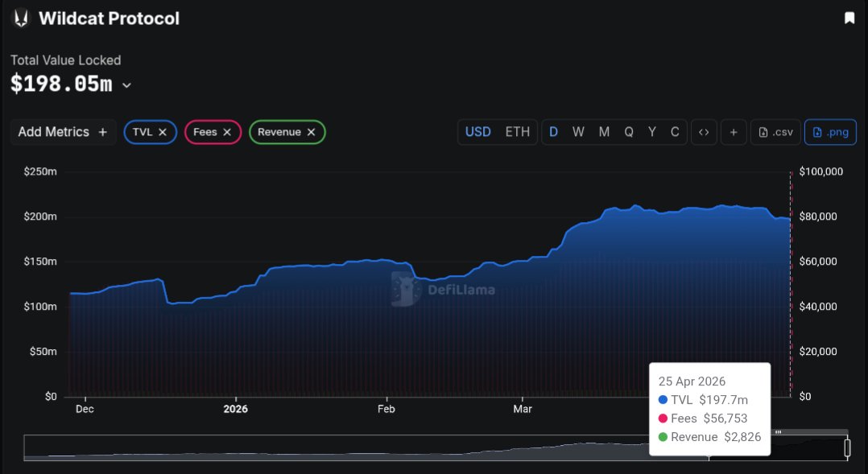Image resolution: width=868 pixels, height=474 pixels.
Task: Select the quarterly Q interval
Action: point(629,132)
